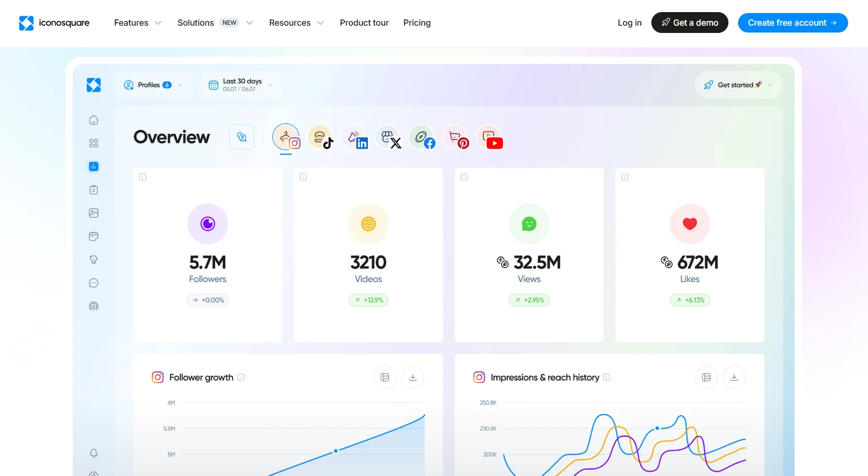Click the data point on Impressions chart line
The image size is (868, 476).
tap(657, 428)
